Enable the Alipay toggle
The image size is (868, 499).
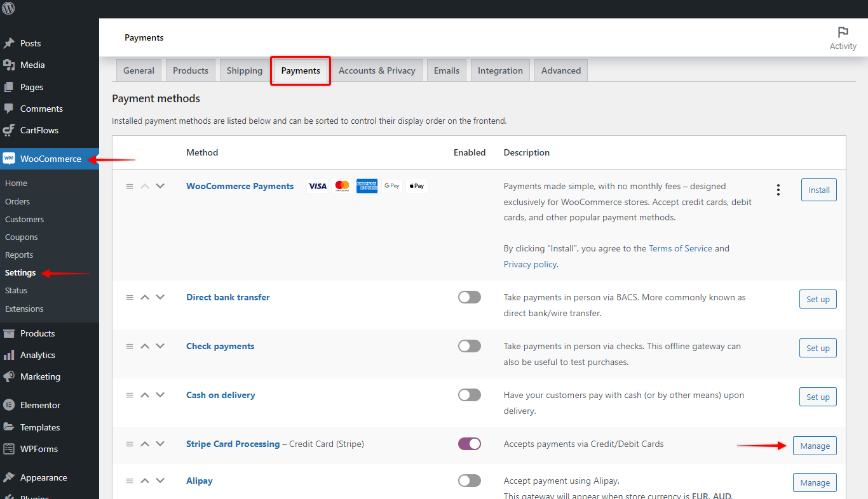(x=470, y=481)
